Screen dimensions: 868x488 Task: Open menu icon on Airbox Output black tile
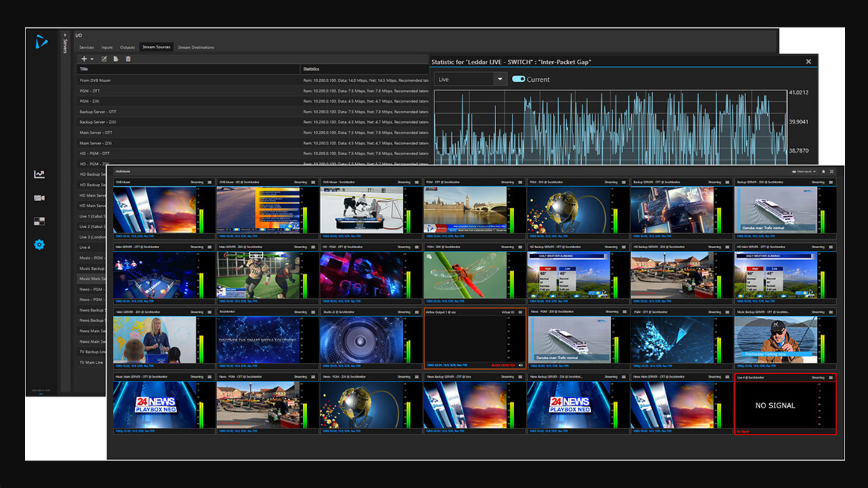click(x=520, y=312)
